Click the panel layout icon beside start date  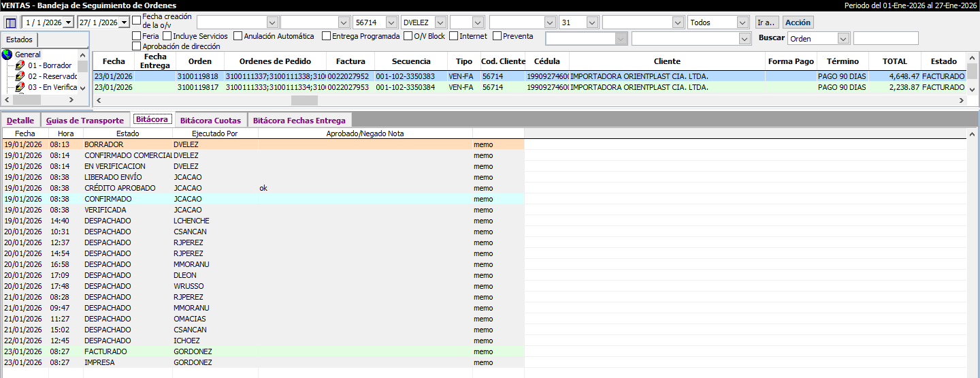point(10,22)
